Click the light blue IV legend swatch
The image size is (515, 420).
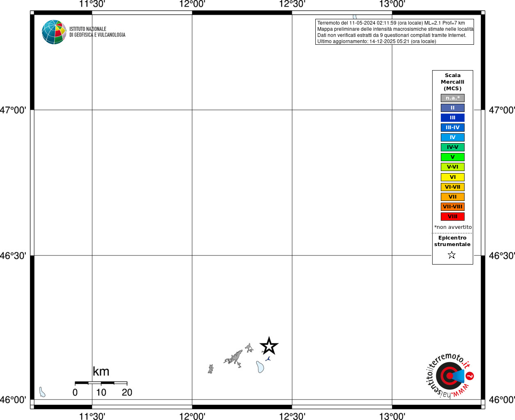(453, 137)
